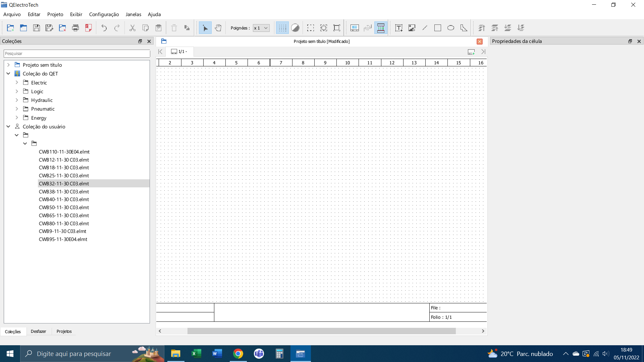The height and width of the screenshot is (362, 644).
Task: Switch to the Projetos tab
Action: 64,331
